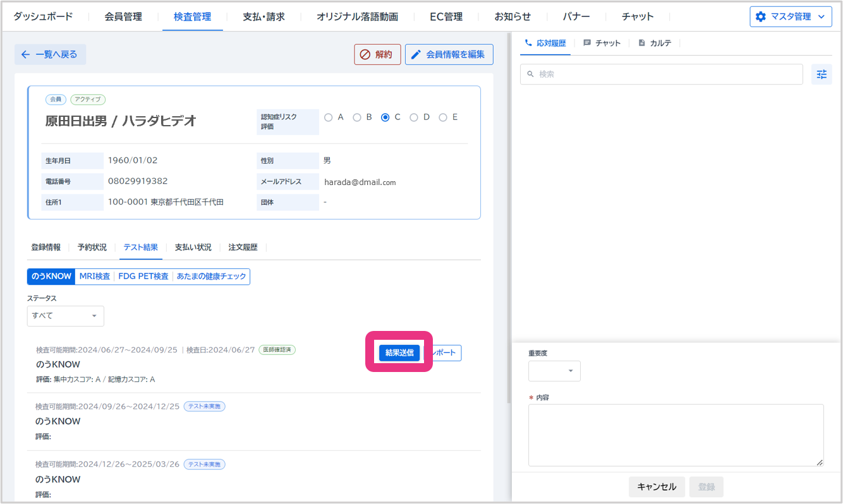Viewport: 843px width, 504px height.
Task: Open the マスタ管理 dropdown chevron
Action: click(821, 17)
